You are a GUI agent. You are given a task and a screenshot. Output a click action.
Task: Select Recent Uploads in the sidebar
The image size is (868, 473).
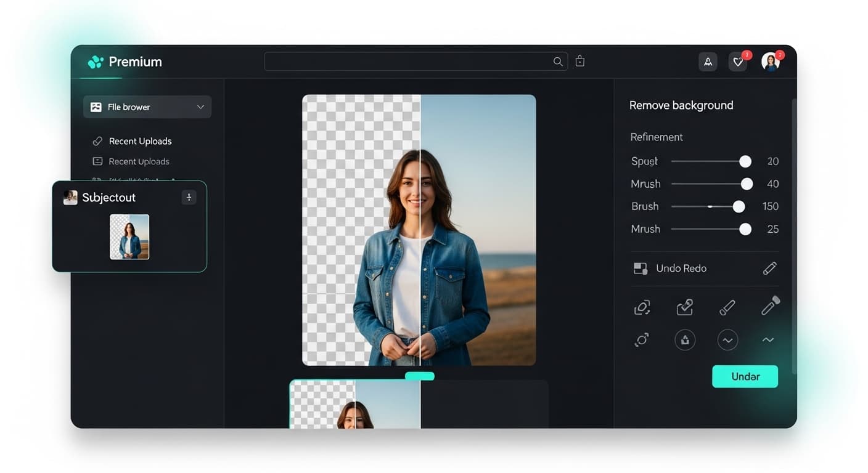pyautogui.click(x=139, y=140)
